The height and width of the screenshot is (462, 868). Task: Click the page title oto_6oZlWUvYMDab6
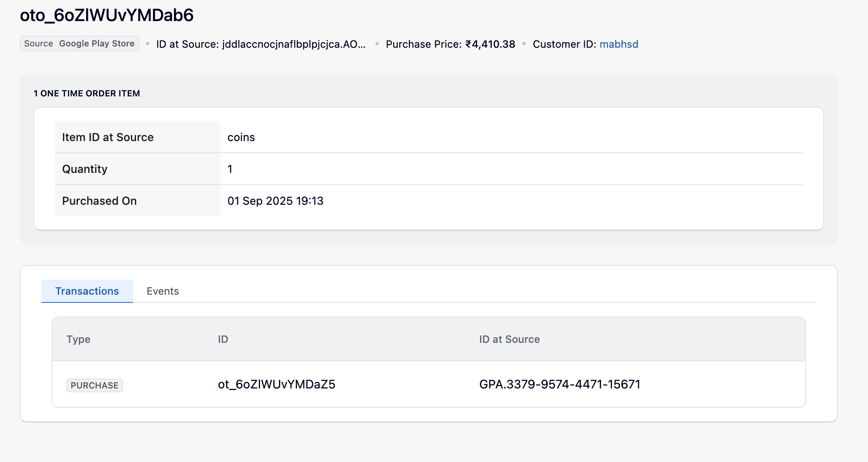pos(107,15)
